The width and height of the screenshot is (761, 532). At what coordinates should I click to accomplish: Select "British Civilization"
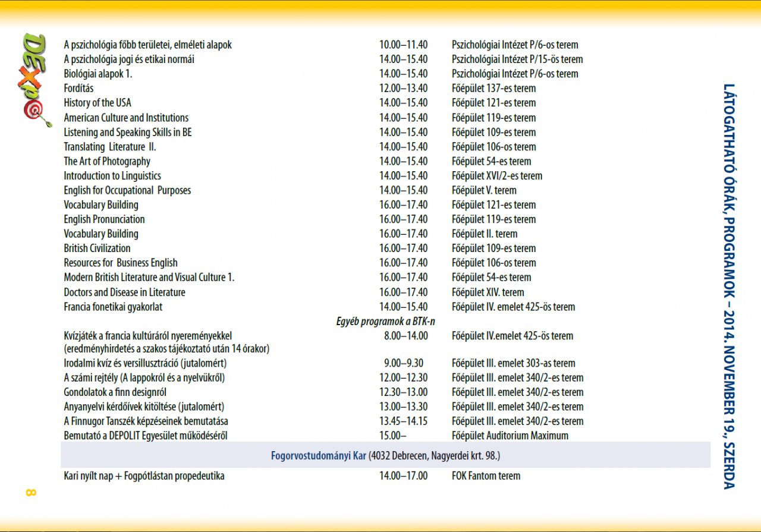click(97, 248)
